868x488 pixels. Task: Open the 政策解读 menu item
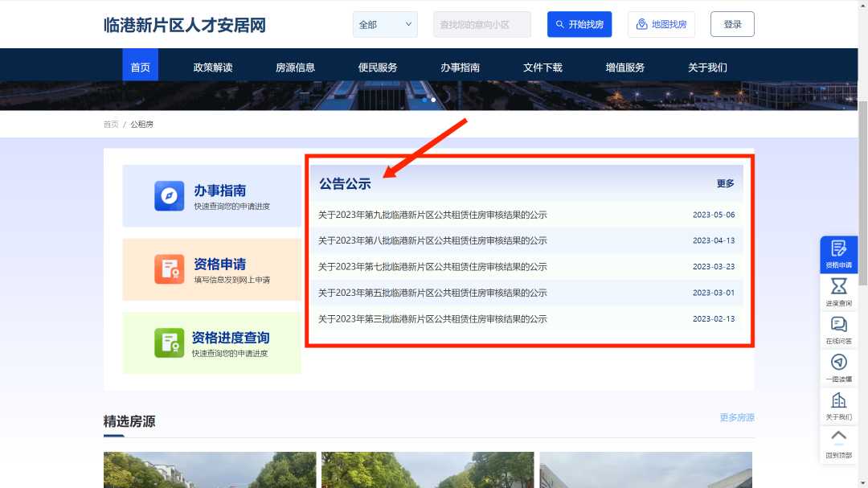tap(212, 68)
